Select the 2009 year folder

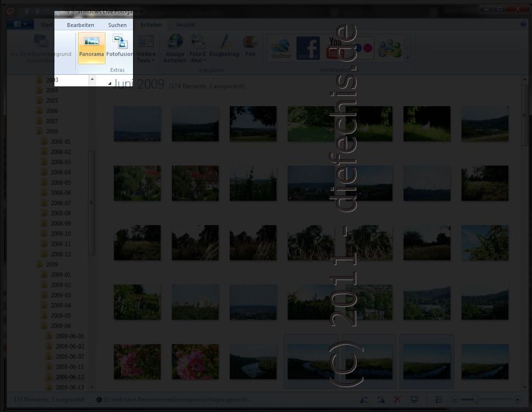click(52, 264)
